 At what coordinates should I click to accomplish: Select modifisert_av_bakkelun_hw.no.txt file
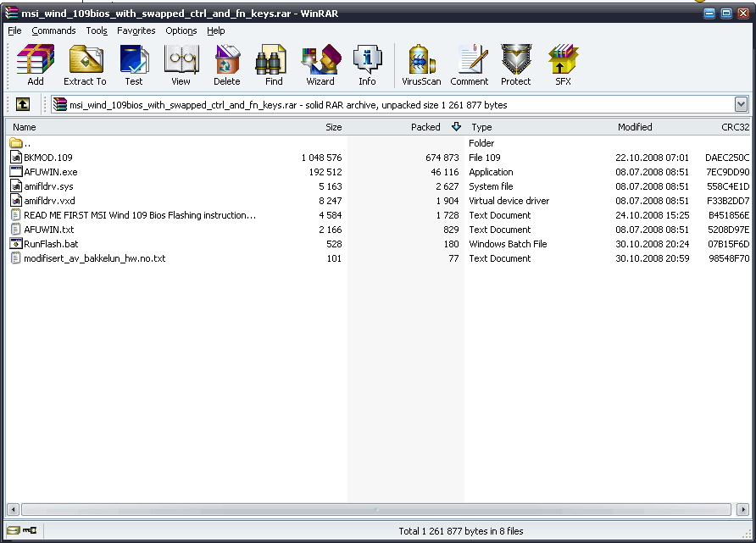click(x=88, y=258)
